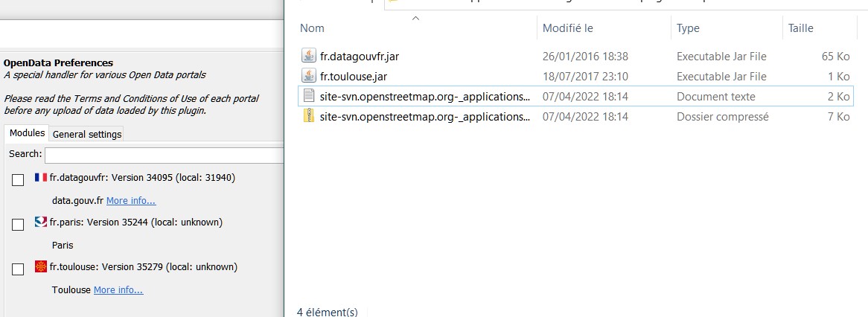This screenshot has height=317, width=868.
Task: Enable the fr.paris module checkbox
Action: [19, 225]
